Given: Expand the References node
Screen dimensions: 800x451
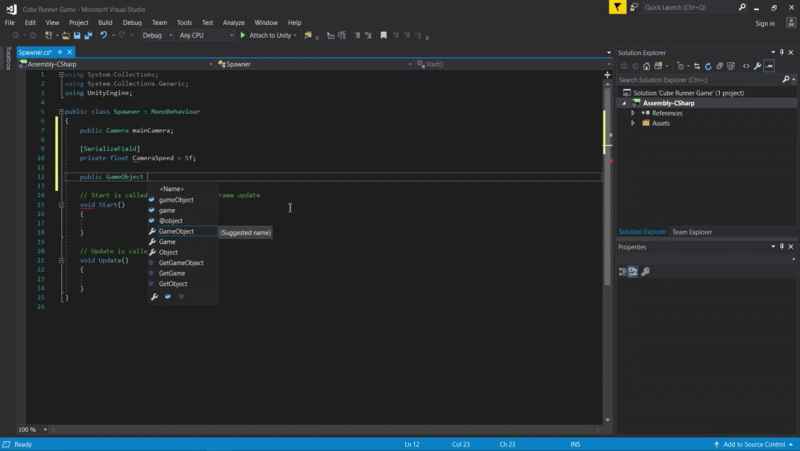Looking at the screenshot, I should (633, 113).
